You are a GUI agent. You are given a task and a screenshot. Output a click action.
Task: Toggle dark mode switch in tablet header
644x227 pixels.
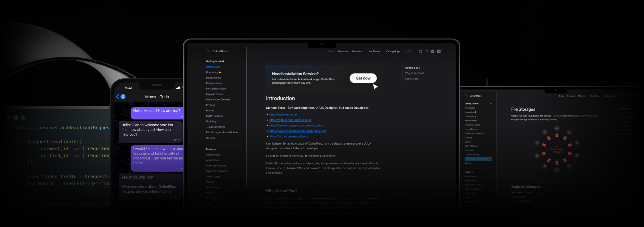(x=410, y=51)
